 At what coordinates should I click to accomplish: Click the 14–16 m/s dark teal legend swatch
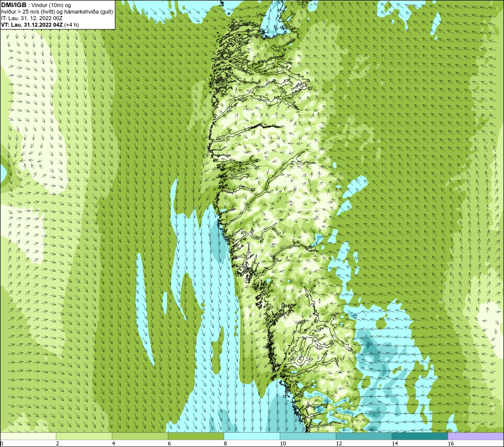[420, 436]
